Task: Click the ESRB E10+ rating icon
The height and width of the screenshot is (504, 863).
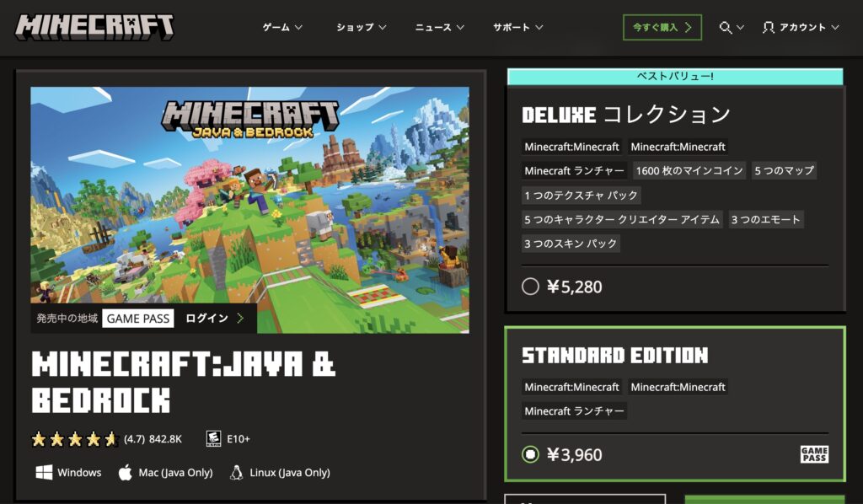Action: pyautogui.click(x=213, y=438)
